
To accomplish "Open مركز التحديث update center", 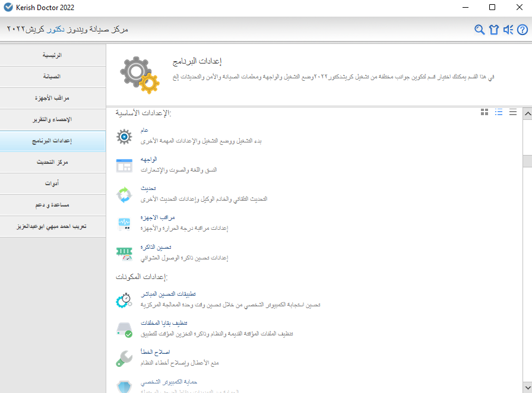I will coord(53,162).
